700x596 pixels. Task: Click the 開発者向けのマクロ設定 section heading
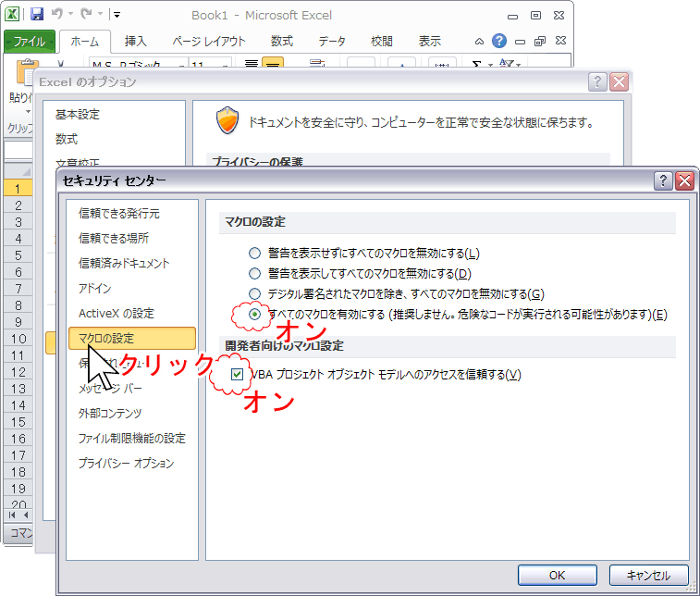285,346
